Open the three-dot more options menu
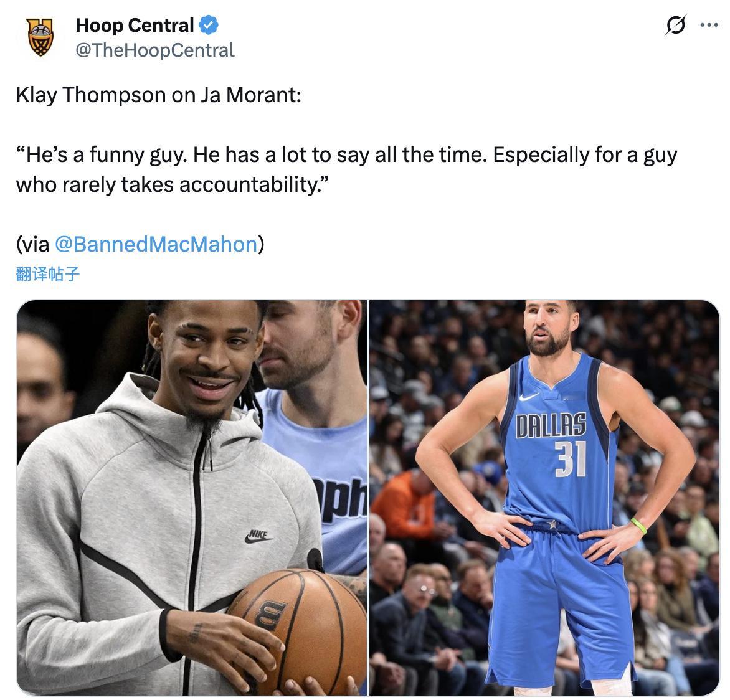 (x=709, y=25)
